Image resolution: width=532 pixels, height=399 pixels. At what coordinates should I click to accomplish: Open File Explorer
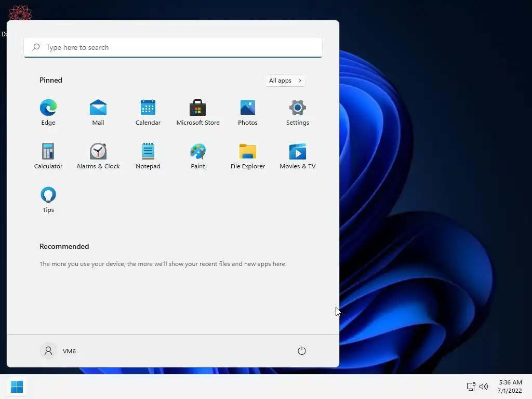pyautogui.click(x=248, y=156)
